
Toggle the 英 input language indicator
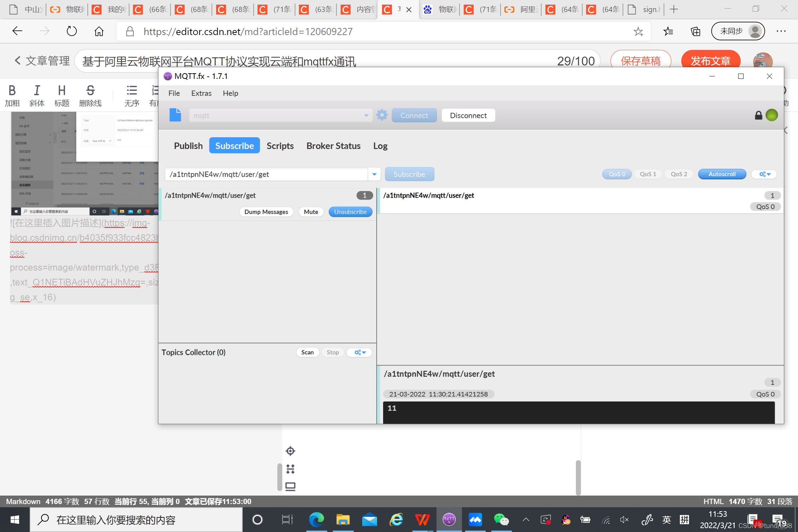[666, 520]
